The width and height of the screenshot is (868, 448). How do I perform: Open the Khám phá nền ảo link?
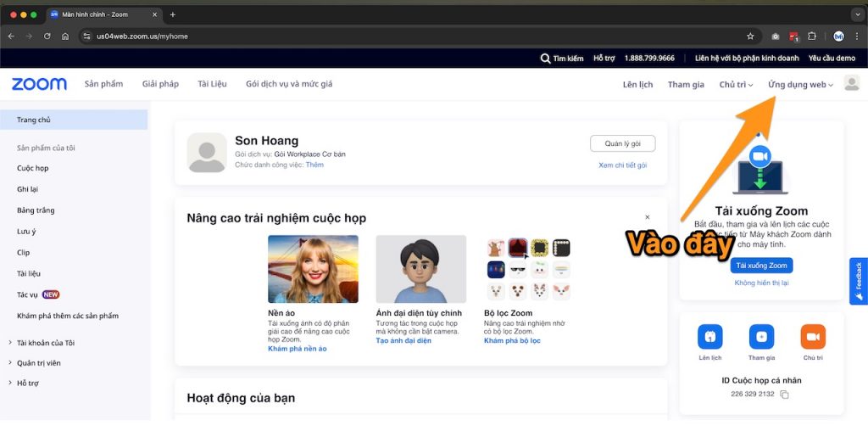(298, 349)
